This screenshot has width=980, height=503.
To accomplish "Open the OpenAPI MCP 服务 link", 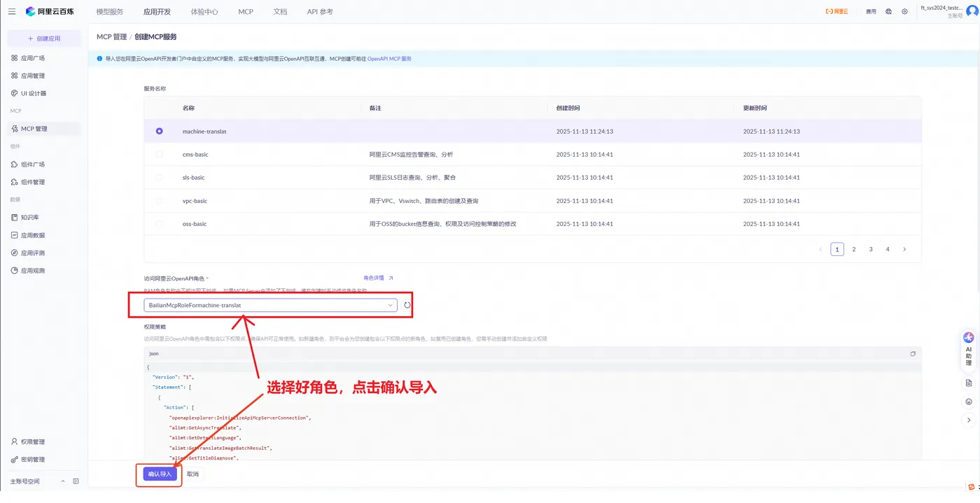I will coord(389,59).
